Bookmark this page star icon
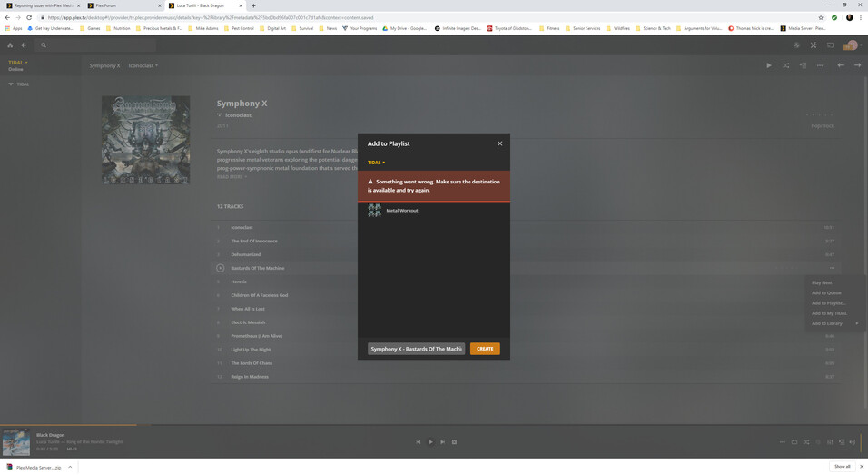 (x=821, y=18)
